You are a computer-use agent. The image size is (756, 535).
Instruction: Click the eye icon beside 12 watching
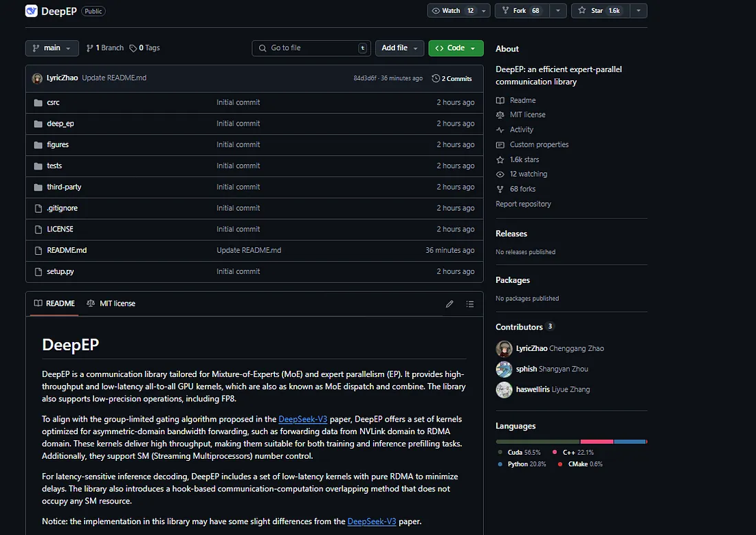[x=500, y=174]
